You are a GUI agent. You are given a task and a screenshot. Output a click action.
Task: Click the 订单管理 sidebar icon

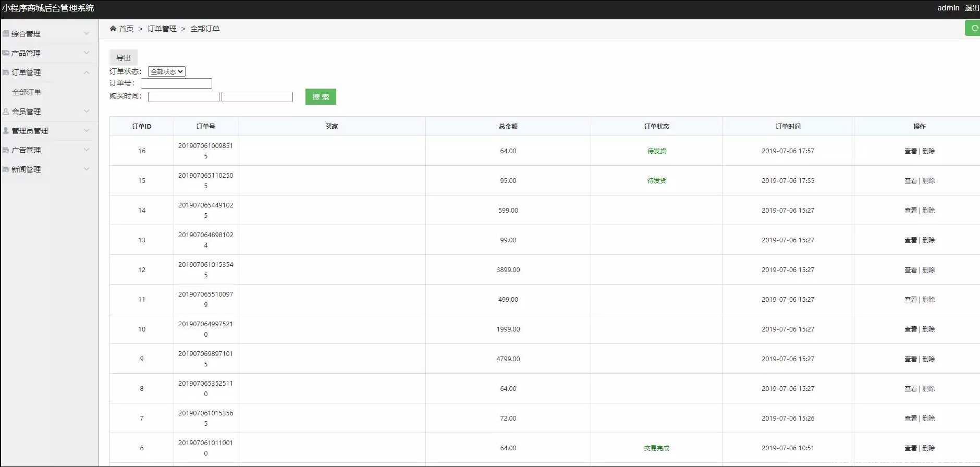coord(6,72)
